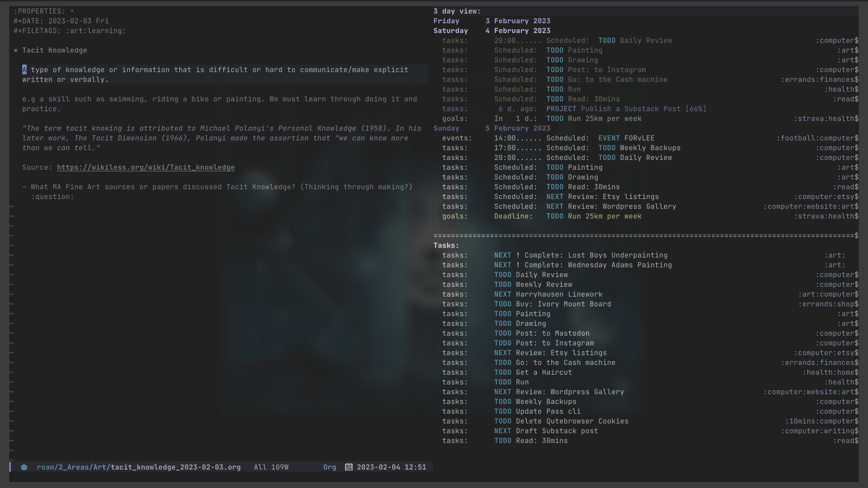Open the TODO Delete Qutebrowser Cookies task
868x488 pixels.
561,421
